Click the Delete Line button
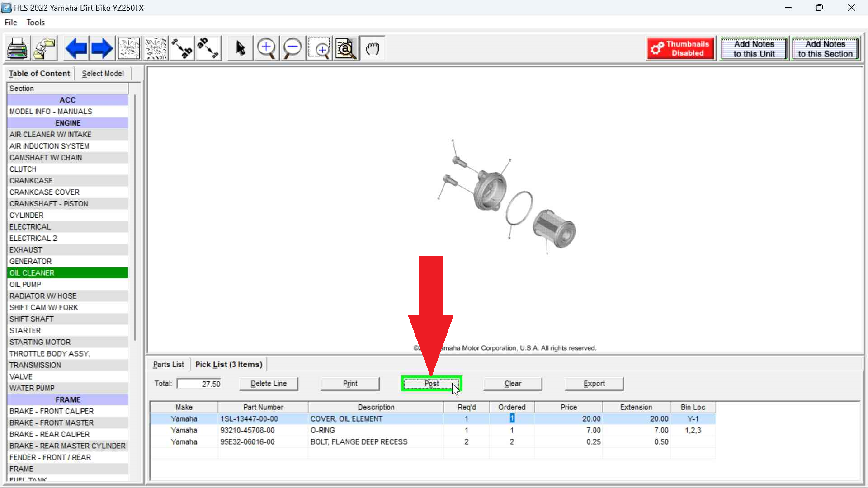The height and width of the screenshot is (488, 868). (x=269, y=384)
